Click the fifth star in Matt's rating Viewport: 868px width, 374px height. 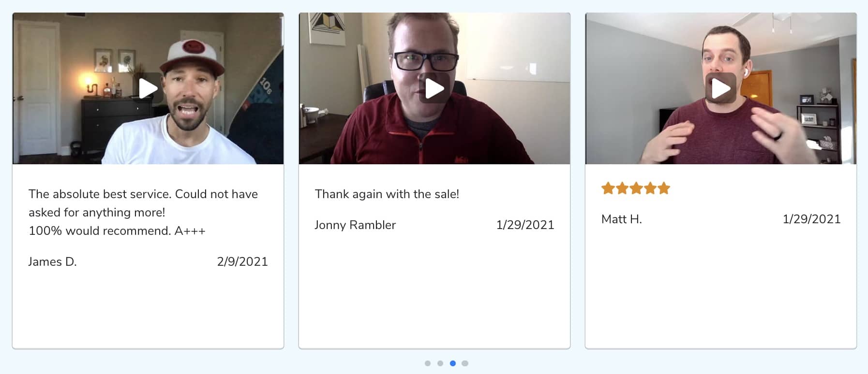click(664, 188)
